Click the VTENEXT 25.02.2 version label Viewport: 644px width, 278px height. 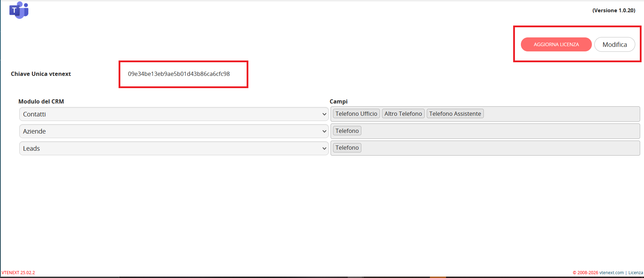pyautogui.click(x=18, y=273)
